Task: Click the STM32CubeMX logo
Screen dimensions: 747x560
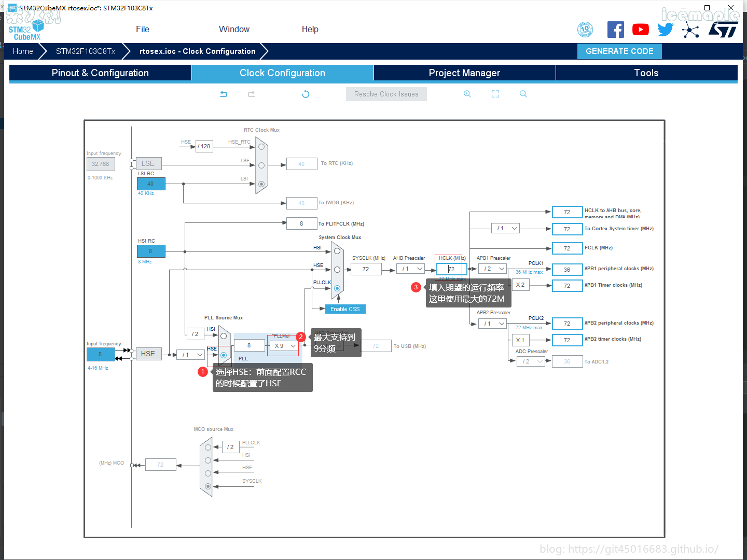Action: 26,30
